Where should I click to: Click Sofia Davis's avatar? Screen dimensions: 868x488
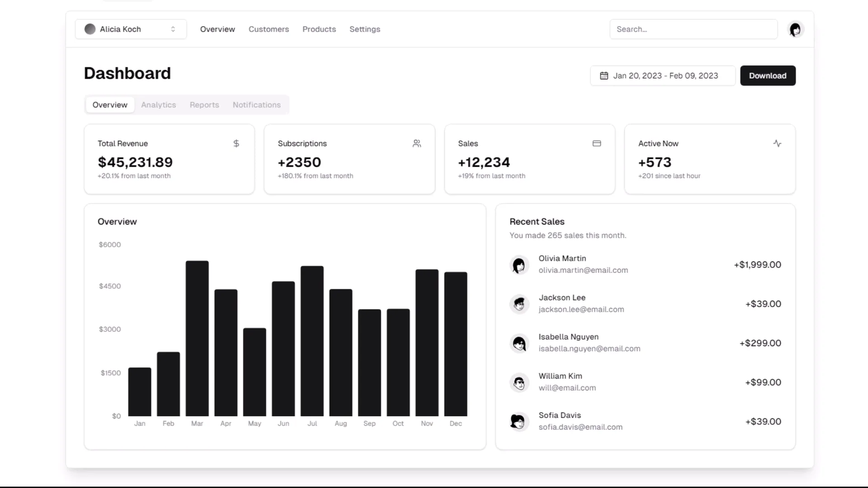(518, 422)
